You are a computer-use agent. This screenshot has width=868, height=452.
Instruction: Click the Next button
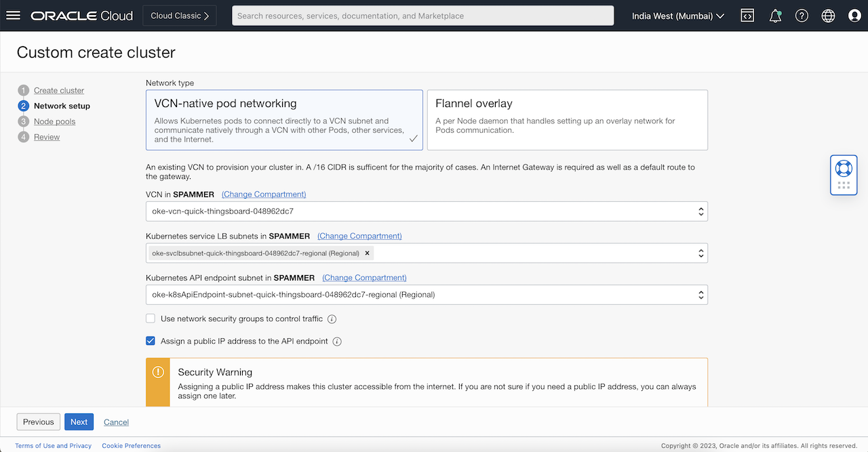pyautogui.click(x=79, y=422)
